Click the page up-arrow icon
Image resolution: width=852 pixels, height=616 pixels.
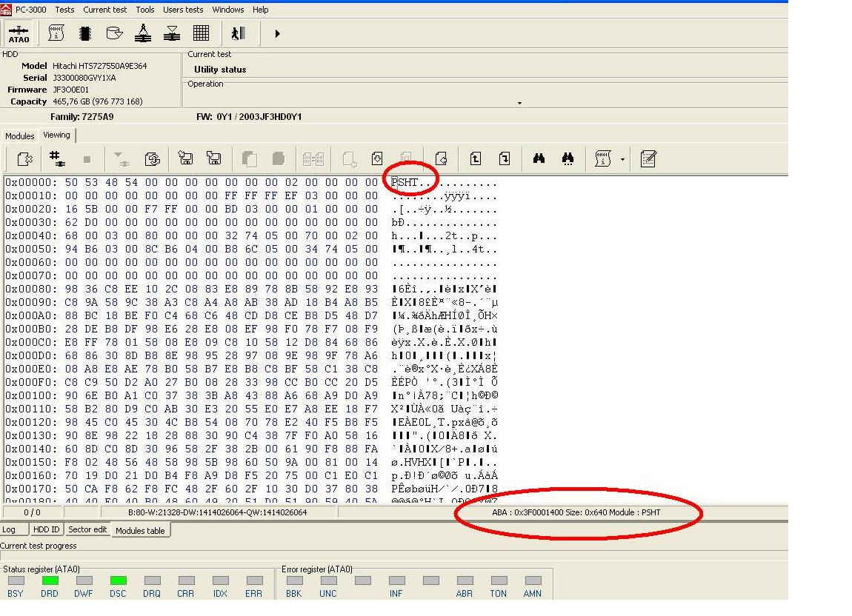coord(476,158)
